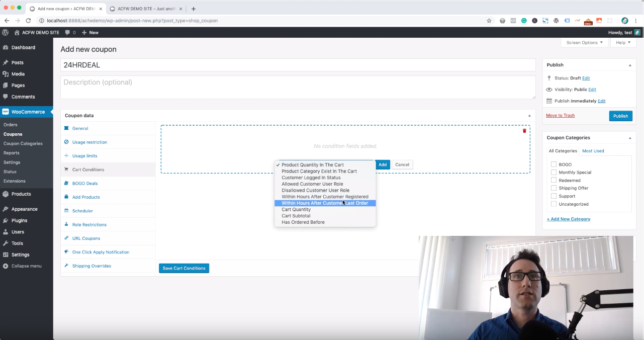Tick the Monthly Special category checkbox
The image size is (644, 340).
pyautogui.click(x=554, y=173)
